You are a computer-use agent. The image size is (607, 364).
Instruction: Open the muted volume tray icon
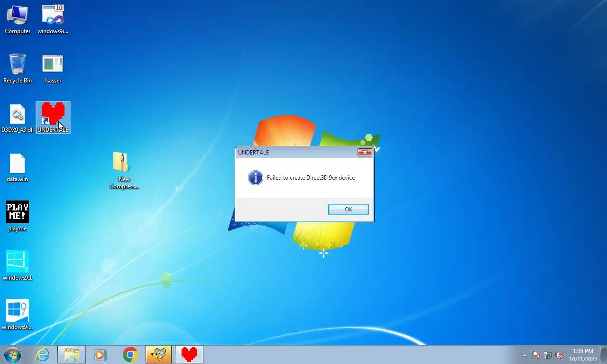tap(559, 355)
